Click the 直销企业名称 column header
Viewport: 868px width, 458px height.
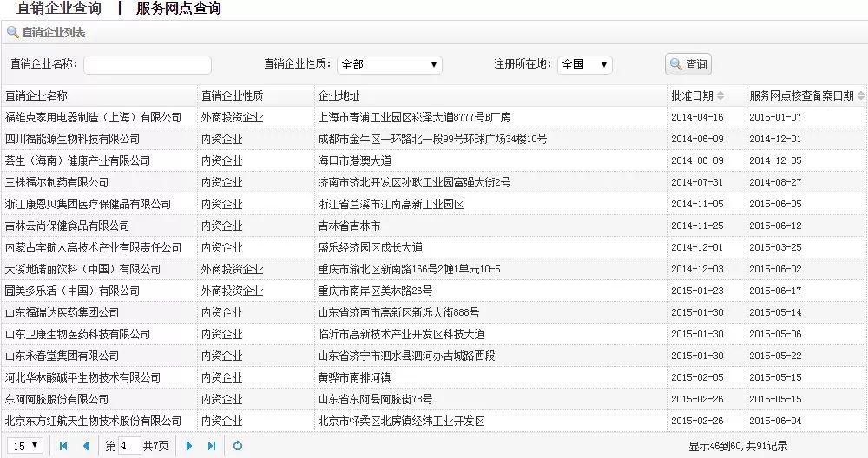coord(36,95)
